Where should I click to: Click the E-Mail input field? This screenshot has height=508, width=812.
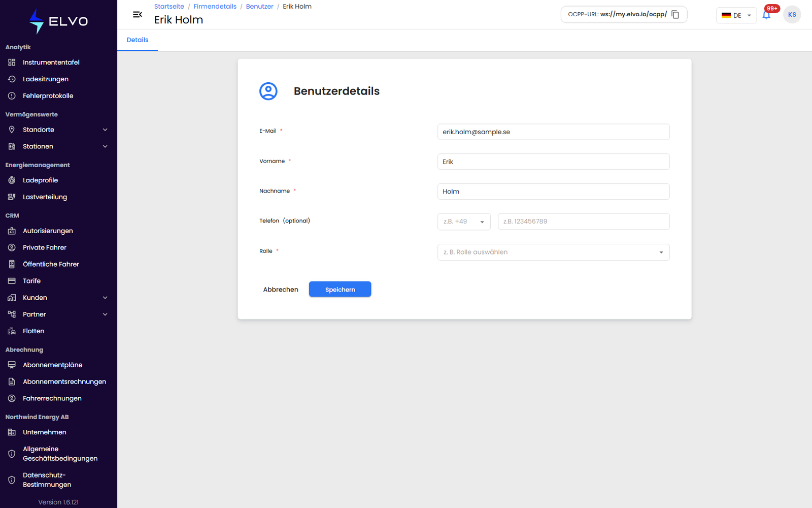pyautogui.click(x=553, y=132)
